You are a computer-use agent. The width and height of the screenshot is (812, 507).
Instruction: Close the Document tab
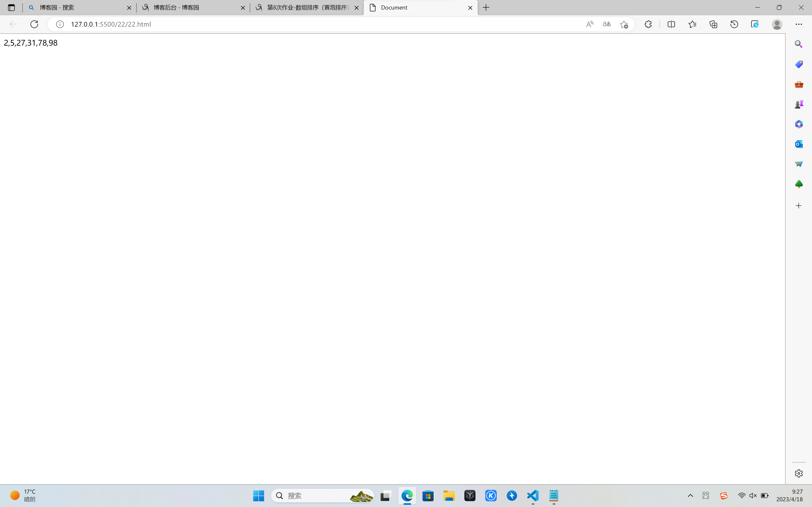(x=470, y=8)
